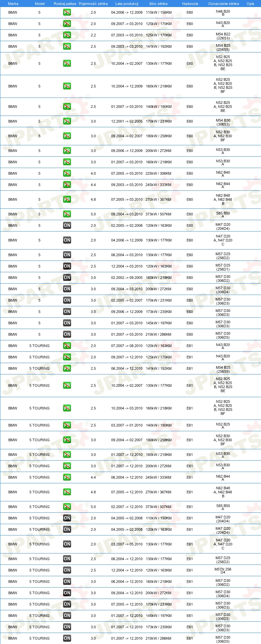Click the petrol icon in the E61 190kW / 258KM row

click(x=67, y=440)
